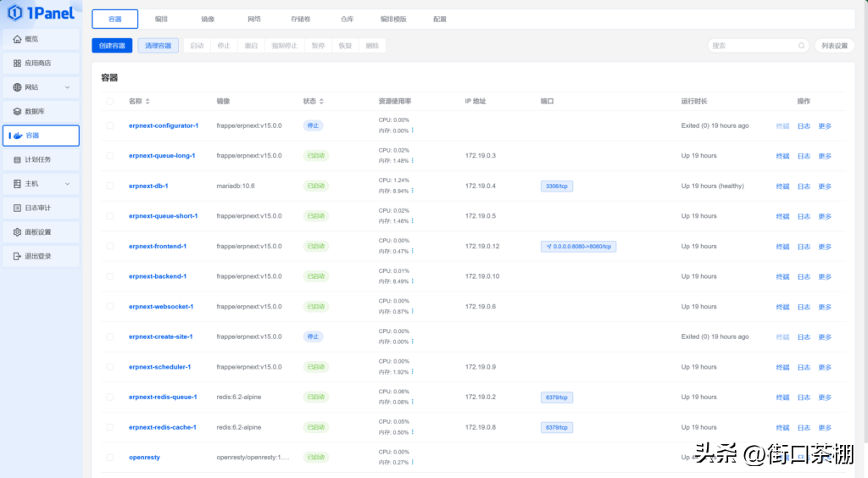This screenshot has height=478, width=868.
Task: Click the 退出登录 logout icon
Action: coord(17,256)
